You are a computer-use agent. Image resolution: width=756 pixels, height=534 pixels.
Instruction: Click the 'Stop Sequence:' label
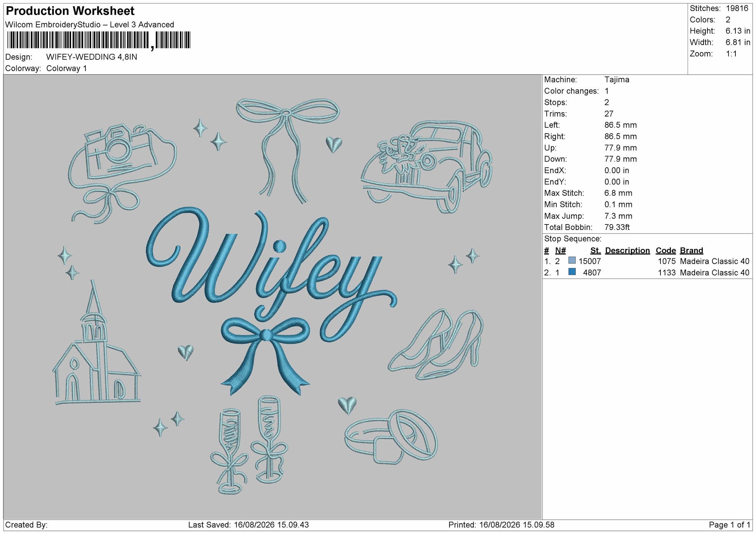click(573, 239)
